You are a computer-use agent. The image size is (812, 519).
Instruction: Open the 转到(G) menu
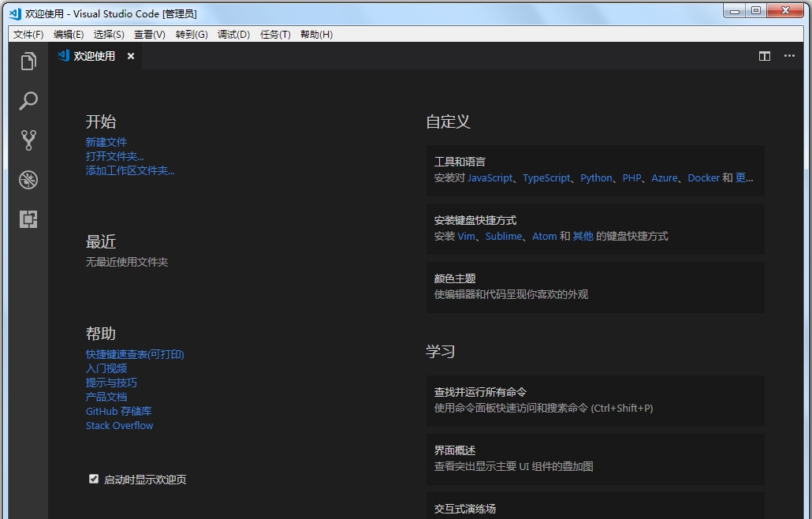point(192,34)
